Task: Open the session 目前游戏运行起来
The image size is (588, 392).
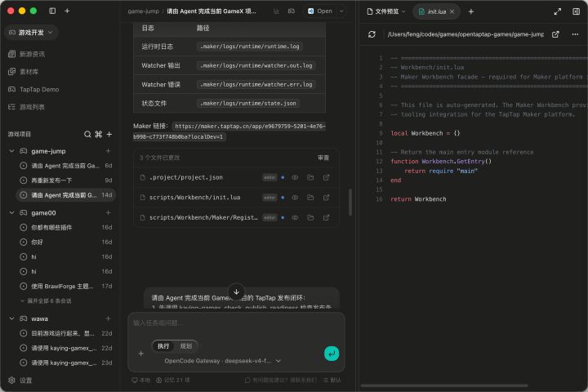Action: point(66,333)
